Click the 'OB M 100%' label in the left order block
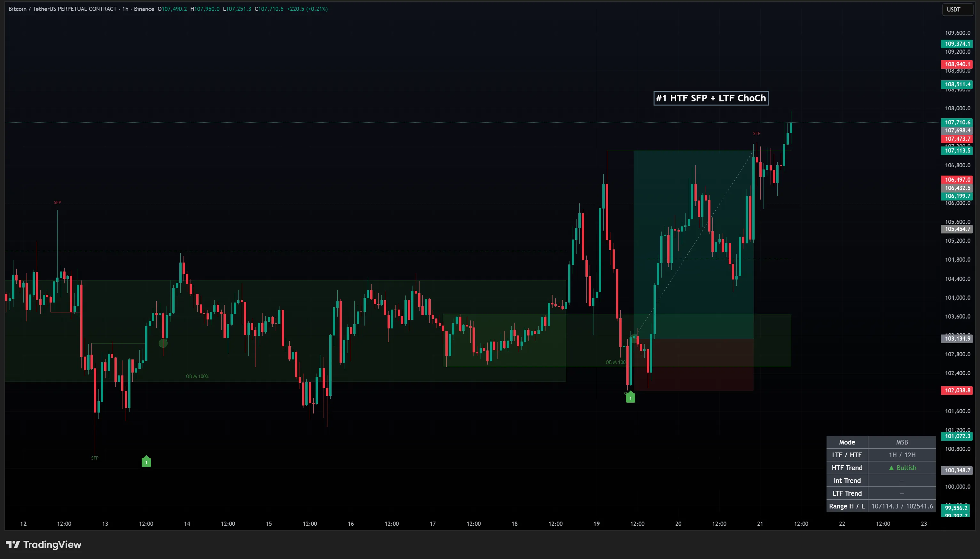 (x=197, y=376)
